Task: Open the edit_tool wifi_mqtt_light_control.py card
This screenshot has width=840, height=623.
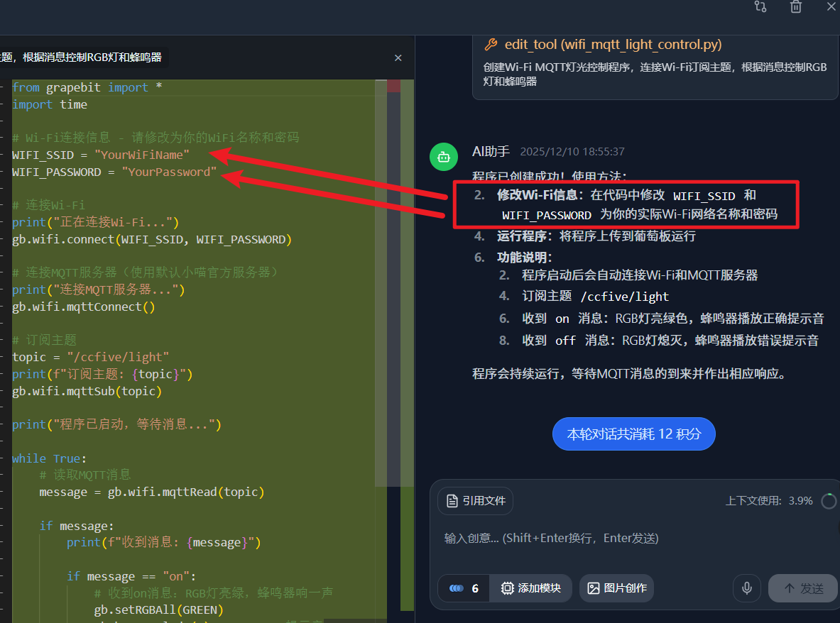Action: pos(653,62)
